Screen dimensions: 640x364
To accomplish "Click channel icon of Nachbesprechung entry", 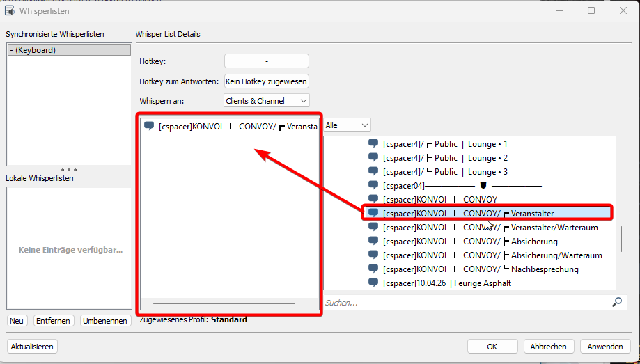I will click(x=373, y=269).
